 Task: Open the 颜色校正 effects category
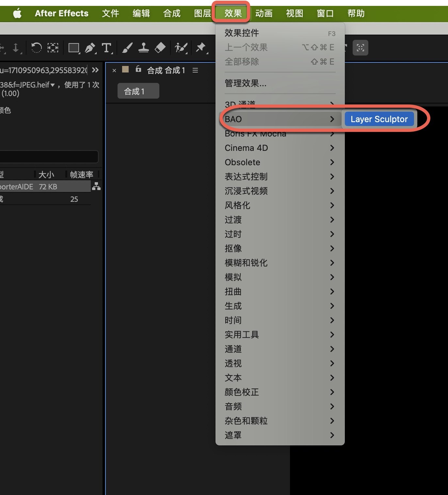pyautogui.click(x=280, y=392)
